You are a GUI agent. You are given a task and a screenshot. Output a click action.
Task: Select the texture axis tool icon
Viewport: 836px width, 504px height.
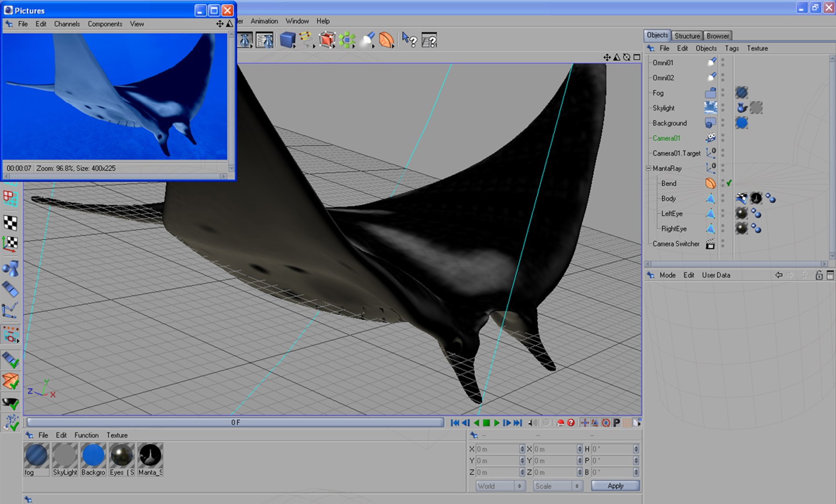(x=10, y=244)
